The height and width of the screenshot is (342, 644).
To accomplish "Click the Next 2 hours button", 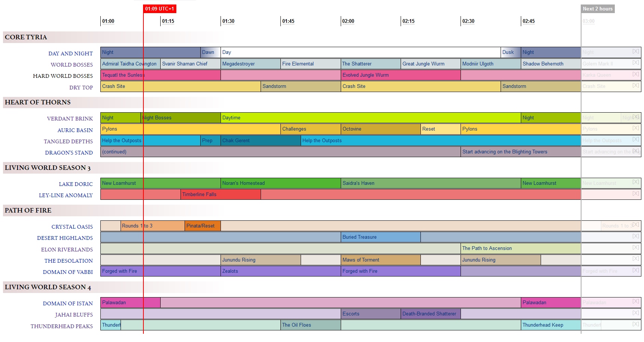I will [598, 9].
